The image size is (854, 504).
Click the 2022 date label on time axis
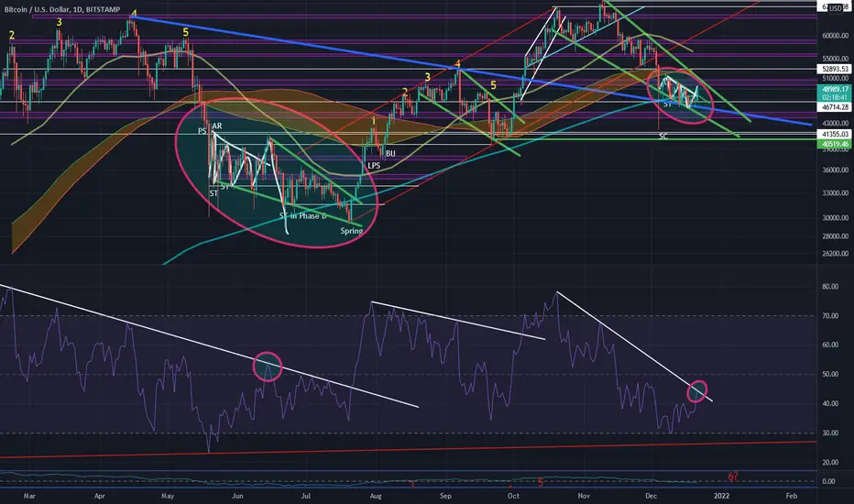point(721,496)
